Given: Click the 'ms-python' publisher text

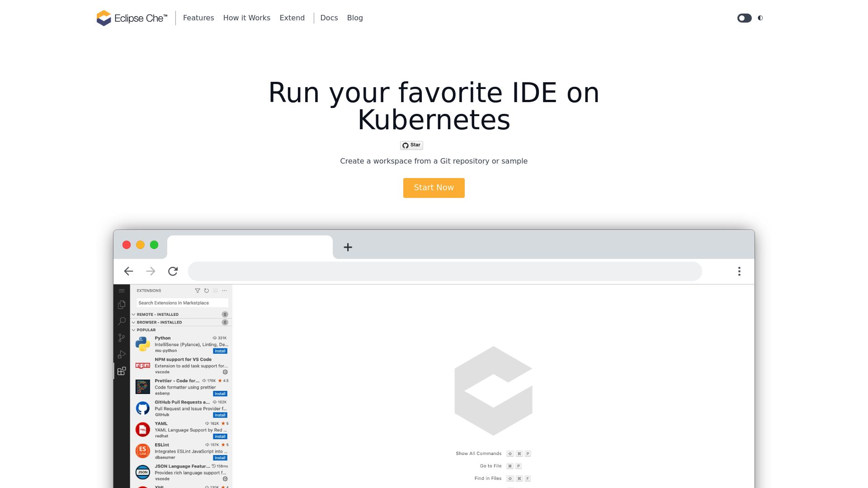Looking at the screenshot, I should click(166, 351).
